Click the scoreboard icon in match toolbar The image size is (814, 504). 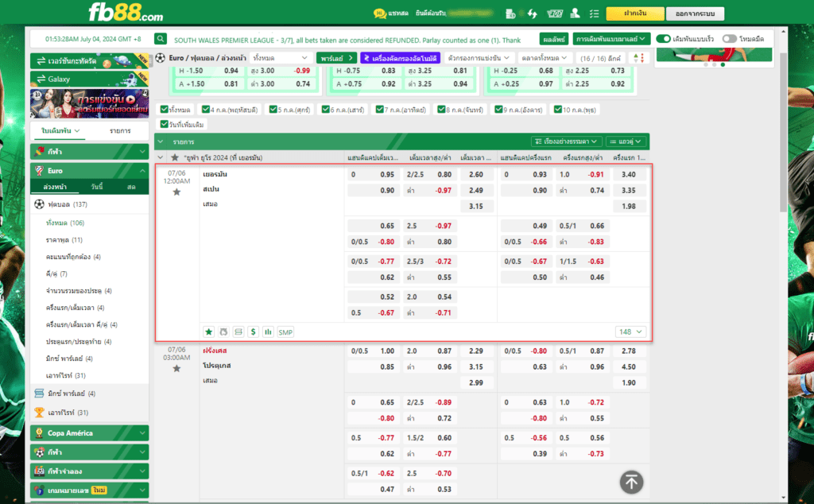[238, 331]
